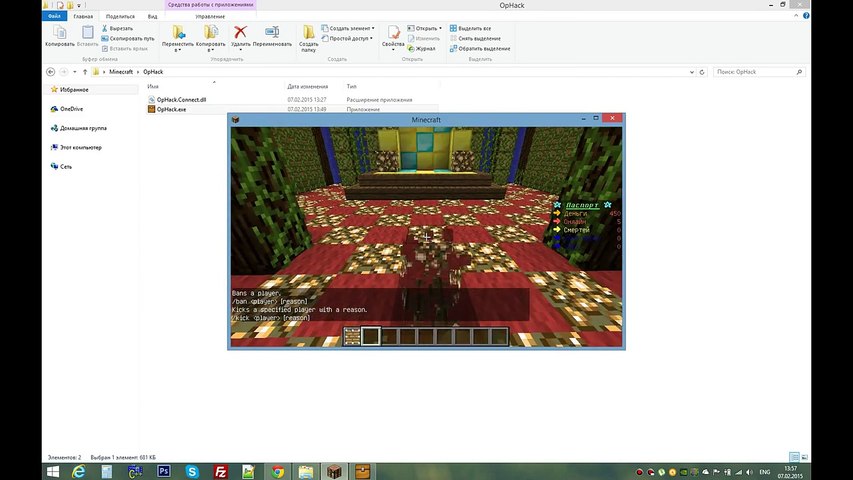Switch to the Главная ribbon tab

83,16
